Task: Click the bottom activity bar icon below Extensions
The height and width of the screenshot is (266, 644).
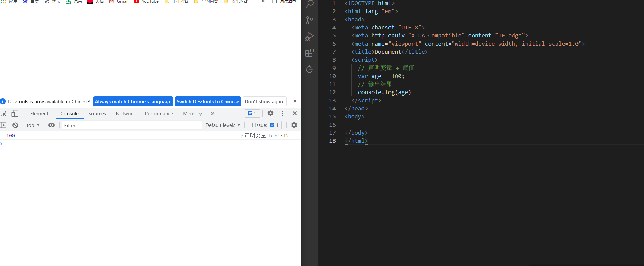Action: (309, 69)
